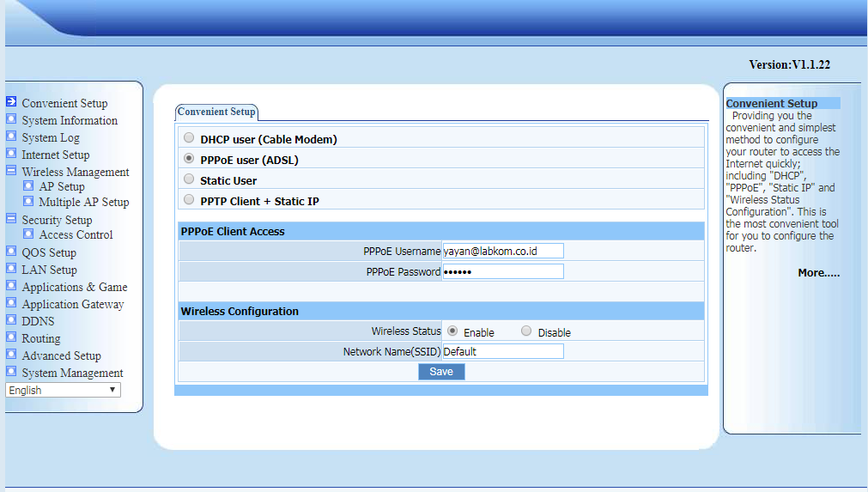The width and height of the screenshot is (868, 492).
Task: Click the PPPoE Client Access header
Action: [233, 232]
